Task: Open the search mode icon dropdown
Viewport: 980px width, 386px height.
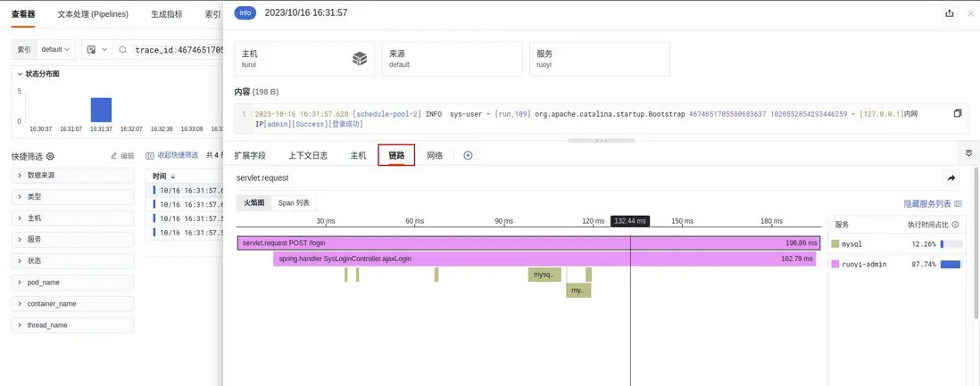Action: tap(96, 49)
